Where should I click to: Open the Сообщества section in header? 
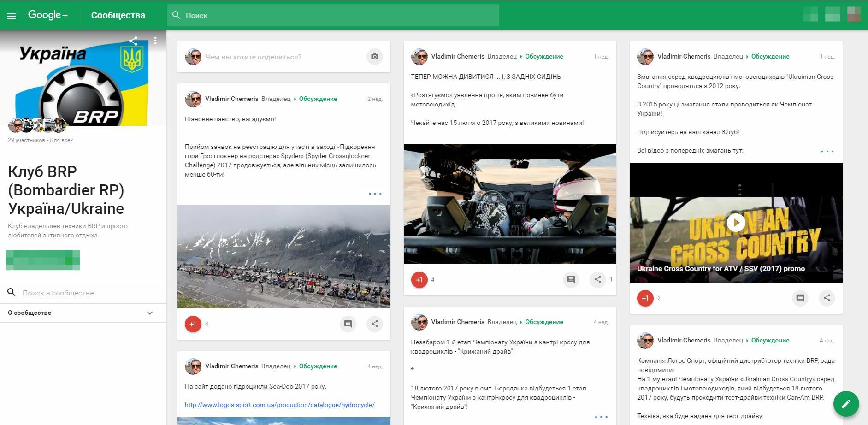click(118, 15)
